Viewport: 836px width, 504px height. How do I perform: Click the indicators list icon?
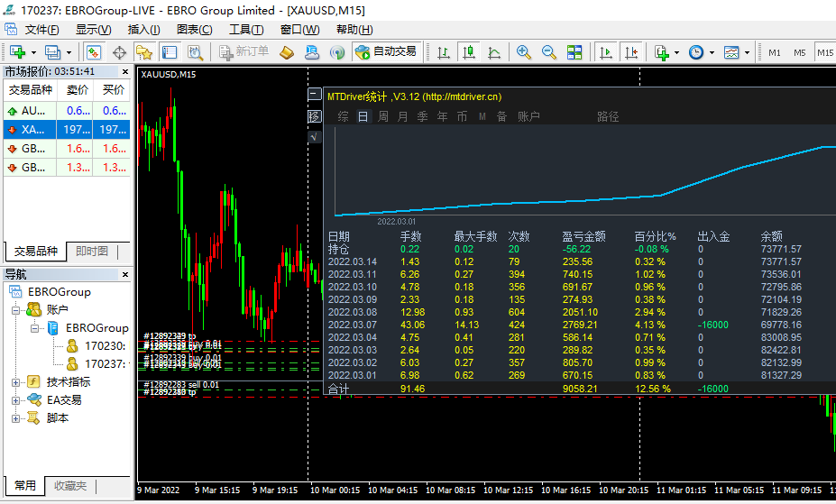click(x=662, y=51)
